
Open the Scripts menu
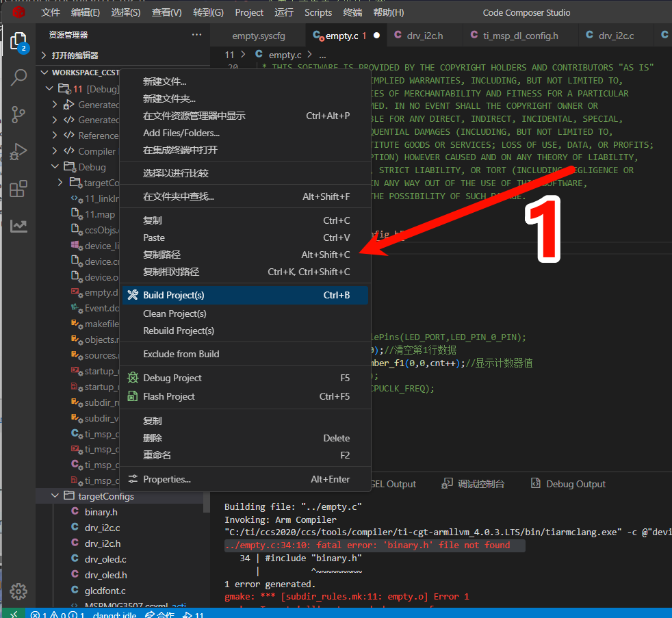[x=318, y=12]
